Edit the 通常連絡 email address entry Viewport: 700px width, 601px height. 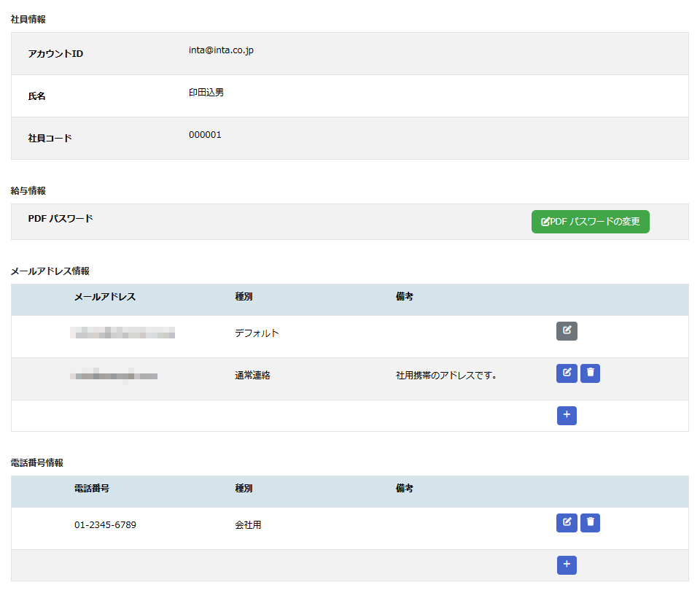pos(567,373)
